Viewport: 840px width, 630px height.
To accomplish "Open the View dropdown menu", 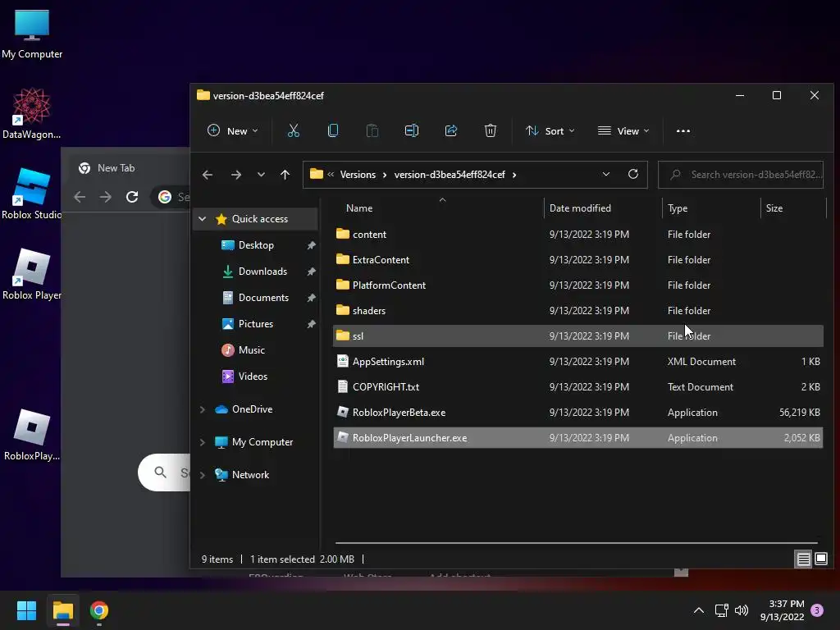I will 623,131.
